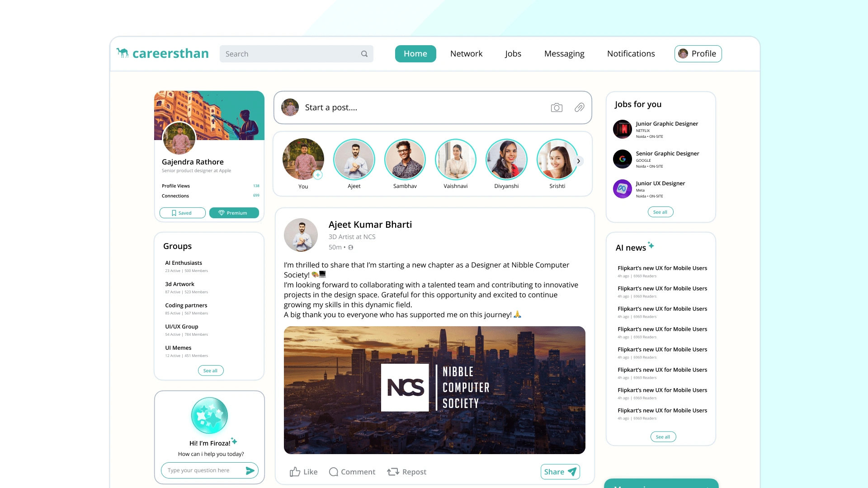The width and height of the screenshot is (868, 488).
Task: Click the careersthan camel logo
Action: (123, 53)
